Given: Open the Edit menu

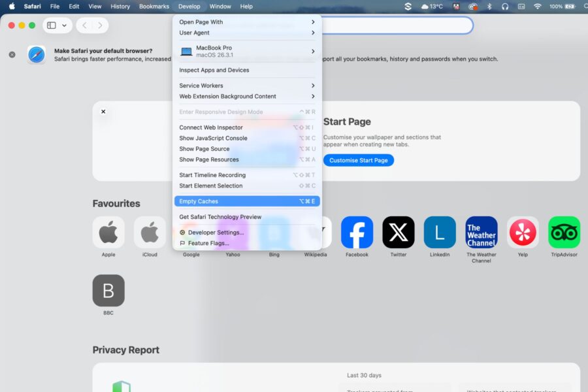Looking at the screenshot, I should (74, 7).
